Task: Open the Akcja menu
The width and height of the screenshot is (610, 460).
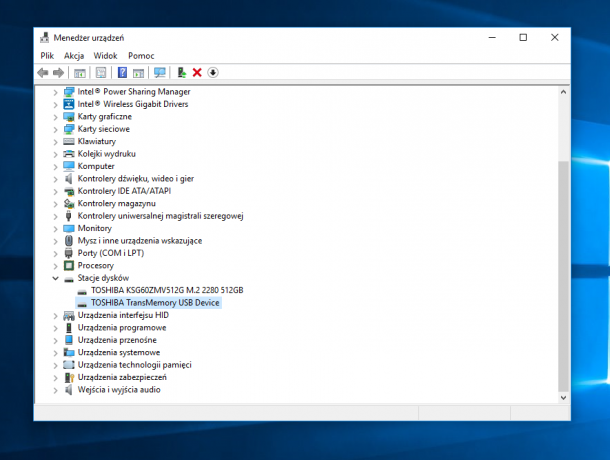Action: coord(74,56)
